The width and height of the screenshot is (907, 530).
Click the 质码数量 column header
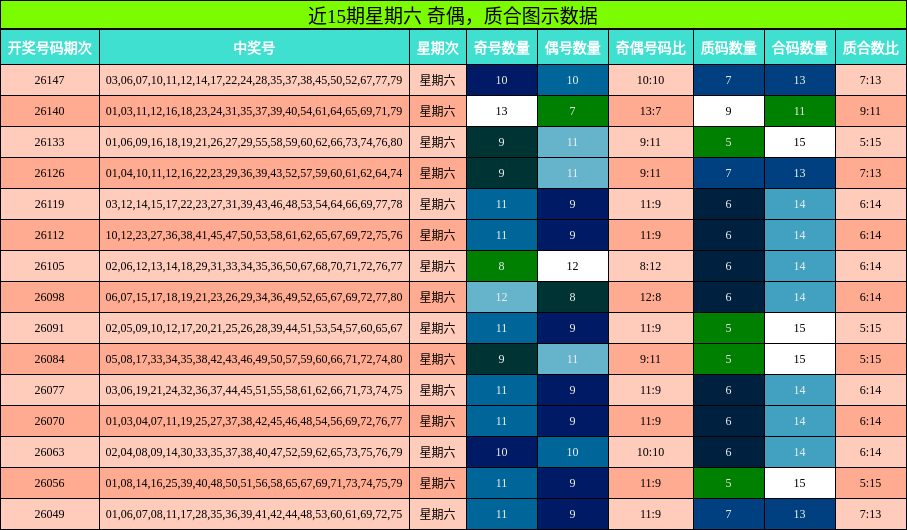729,47
